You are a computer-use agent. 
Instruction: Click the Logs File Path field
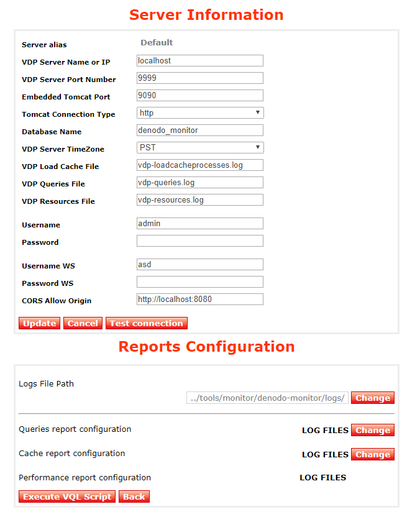click(268, 398)
